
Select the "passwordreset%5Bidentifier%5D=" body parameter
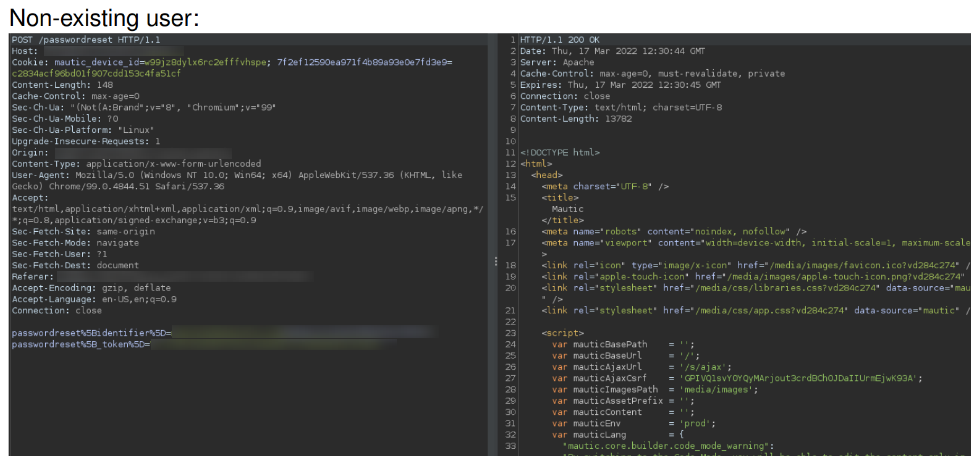tap(91, 333)
